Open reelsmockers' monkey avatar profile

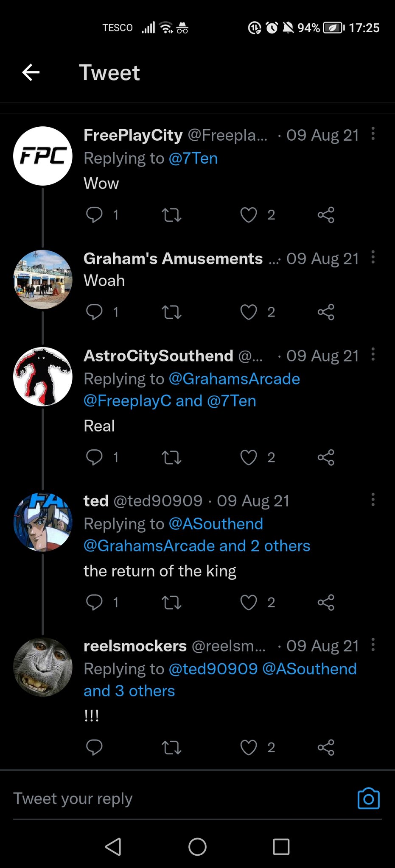[x=43, y=667]
